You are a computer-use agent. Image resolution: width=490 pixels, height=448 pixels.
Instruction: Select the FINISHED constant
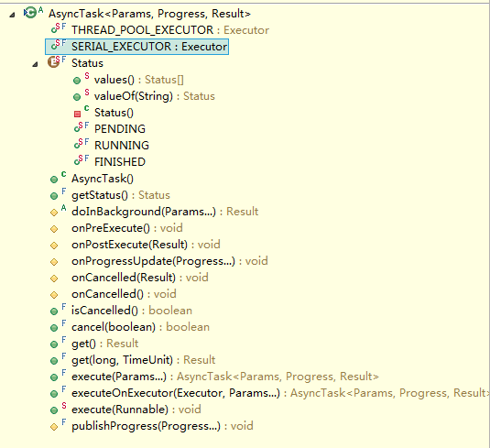(x=120, y=162)
